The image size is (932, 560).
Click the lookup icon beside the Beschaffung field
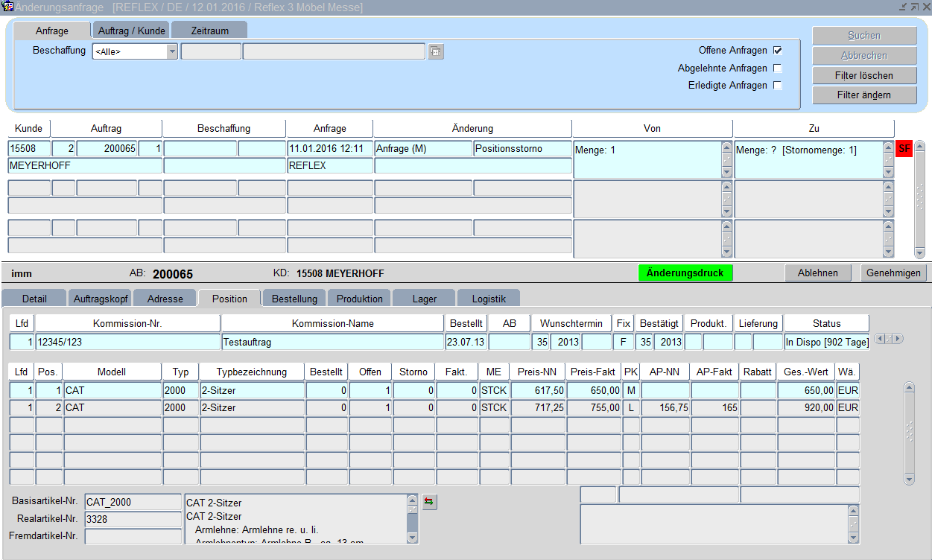point(436,51)
